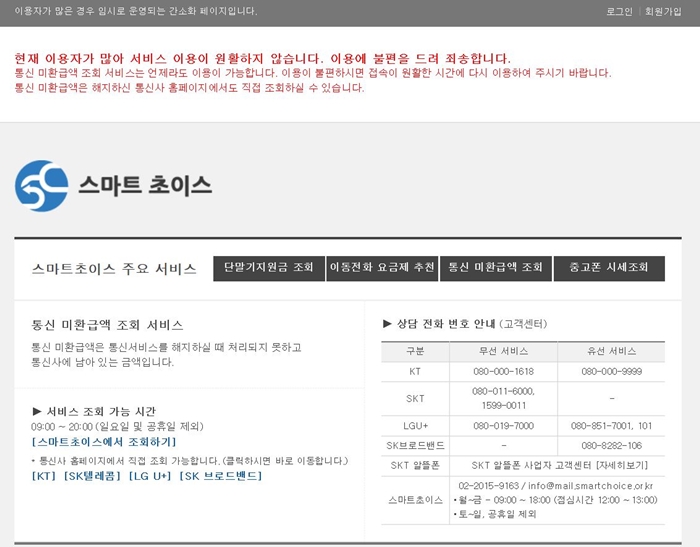Image resolution: width=700 pixels, height=547 pixels.
Task: Click the SKT 알뜰폰 row label
Action: (x=415, y=465)
